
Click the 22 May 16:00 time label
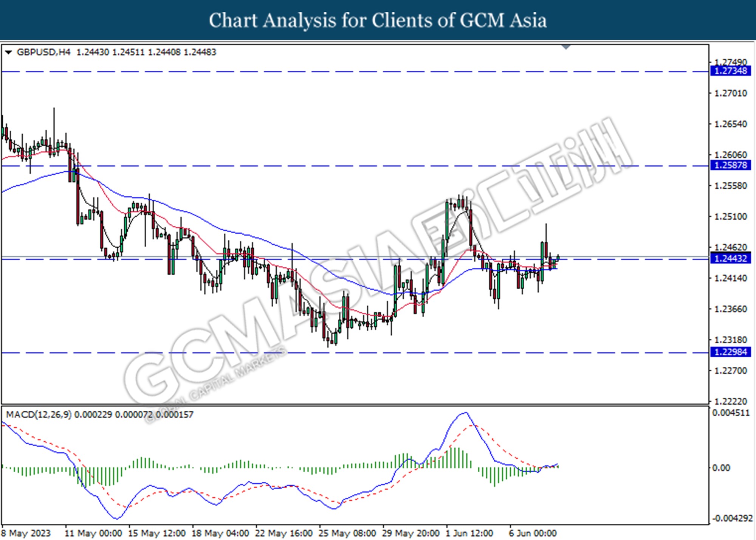tap(284, 534)
